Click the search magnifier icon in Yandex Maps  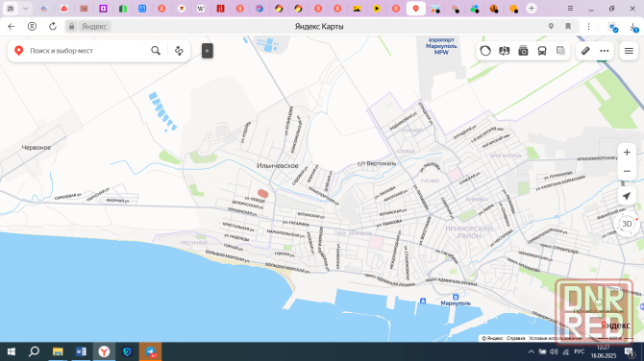(156, 51)
